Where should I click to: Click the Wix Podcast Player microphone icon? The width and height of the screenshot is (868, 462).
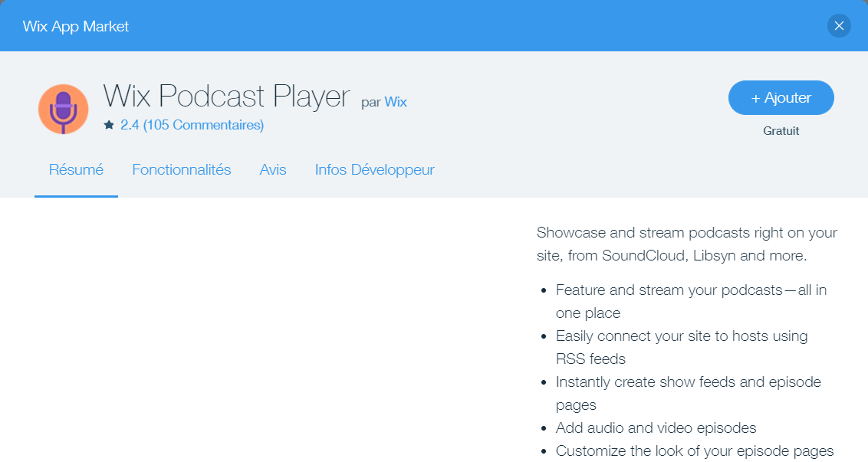tap(63, 109)
